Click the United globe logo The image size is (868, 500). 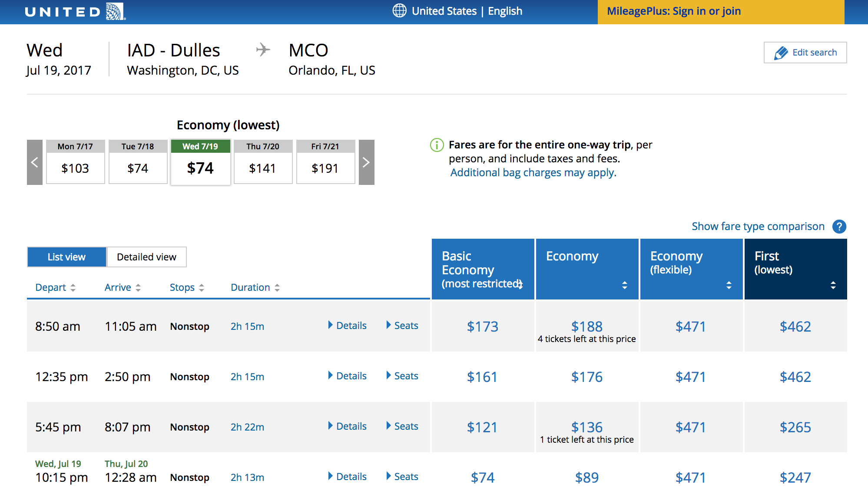pyautogui.click(x=116, y=11)
